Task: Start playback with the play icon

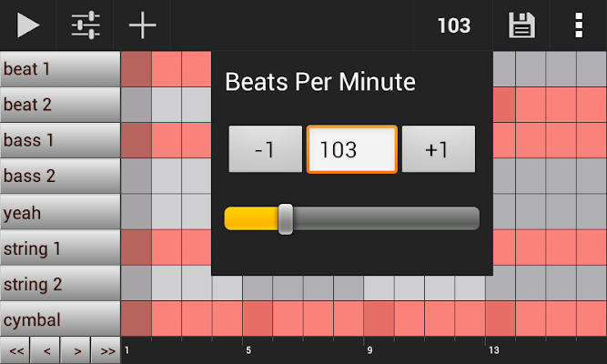Action: 28,25
